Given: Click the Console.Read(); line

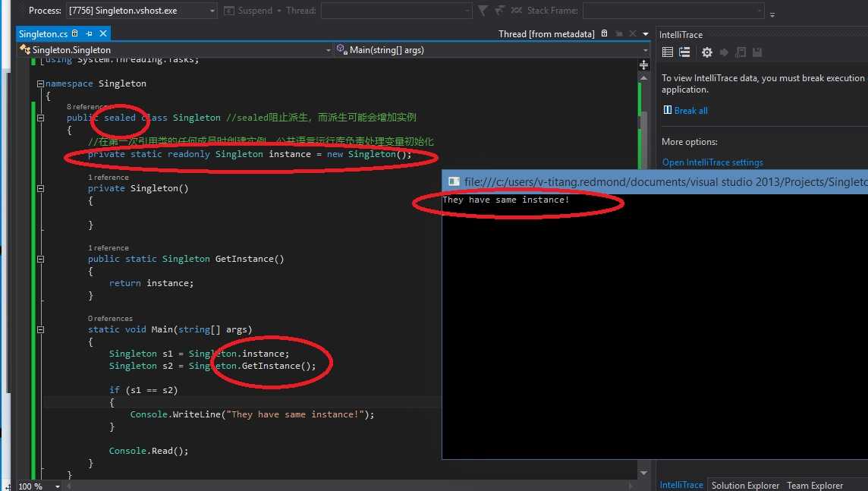Looking at the screenshot, I should click(x=149, y=451).
